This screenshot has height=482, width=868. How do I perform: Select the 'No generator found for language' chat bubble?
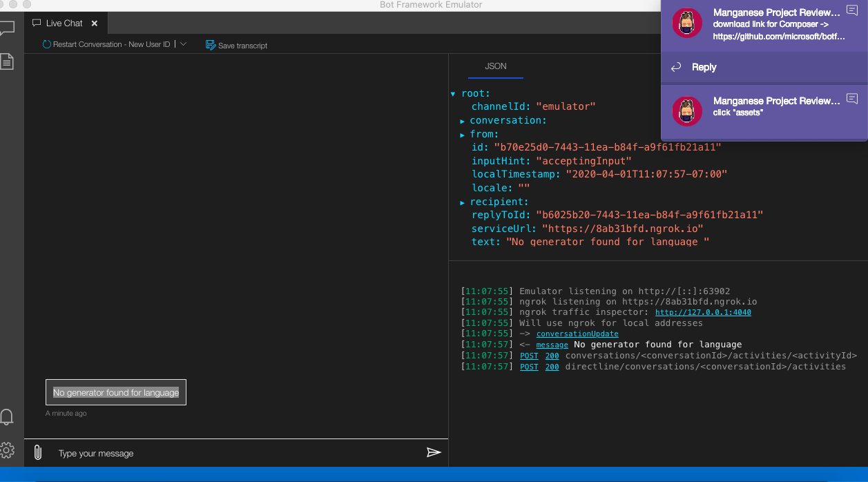(116, 392)
